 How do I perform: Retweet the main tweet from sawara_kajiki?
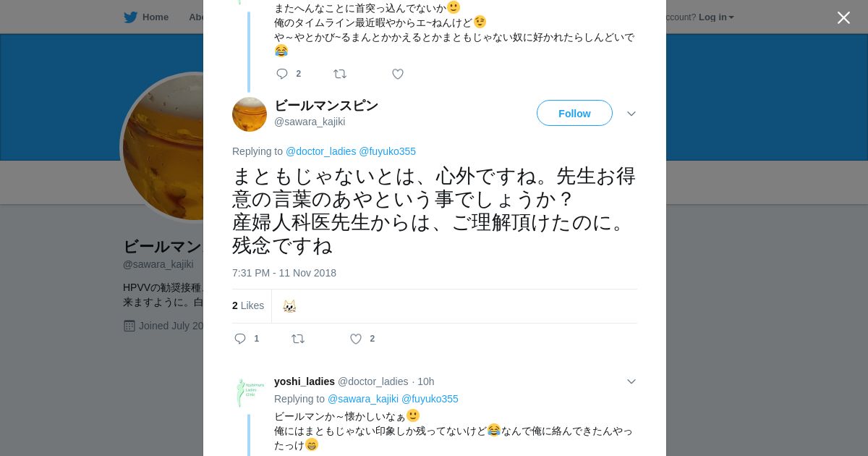tap(298, 339)
